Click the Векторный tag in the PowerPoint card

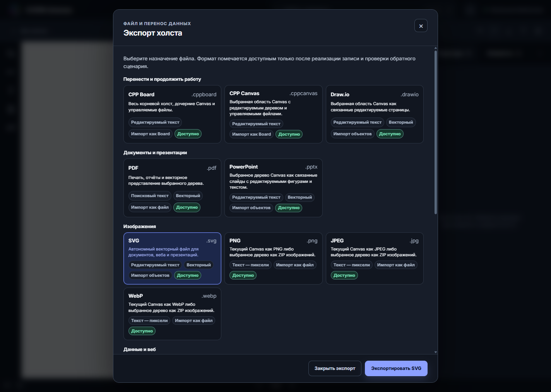coord(300,197)
